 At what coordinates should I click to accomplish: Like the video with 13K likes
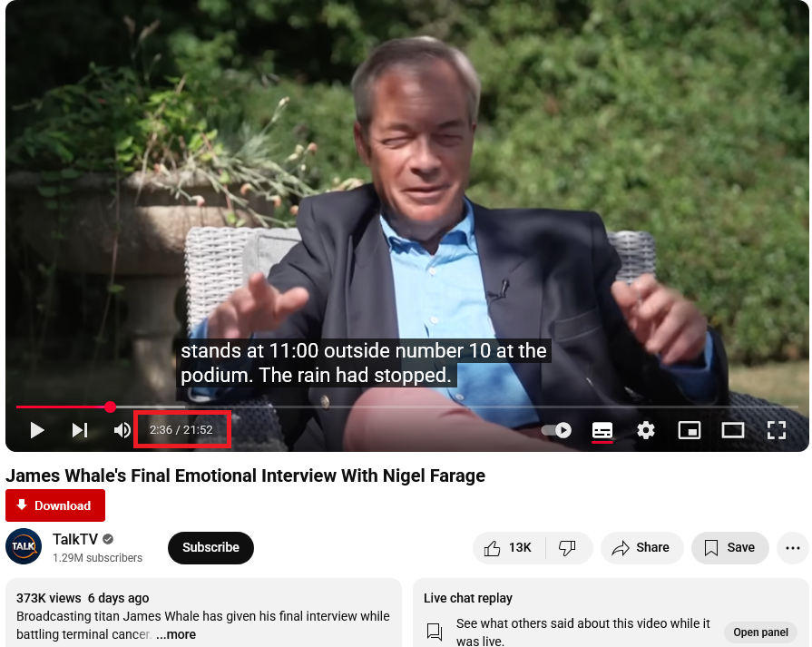[x=508, y=547]
